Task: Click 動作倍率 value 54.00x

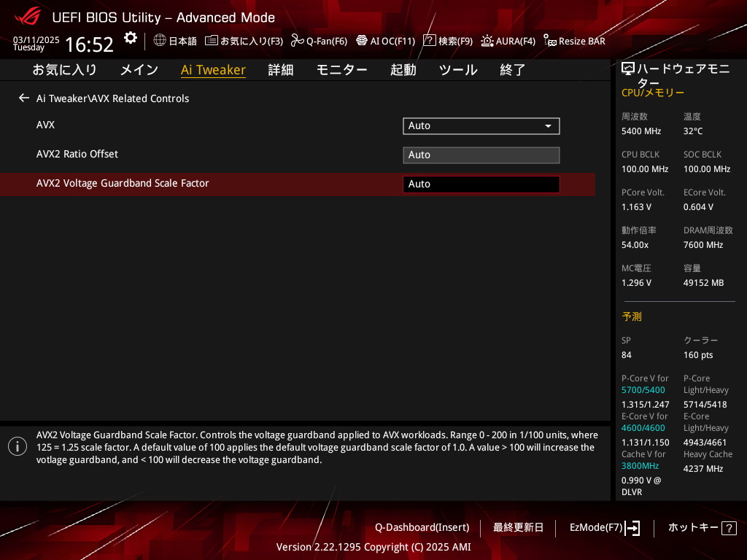Action: click(x=635, y=245)
